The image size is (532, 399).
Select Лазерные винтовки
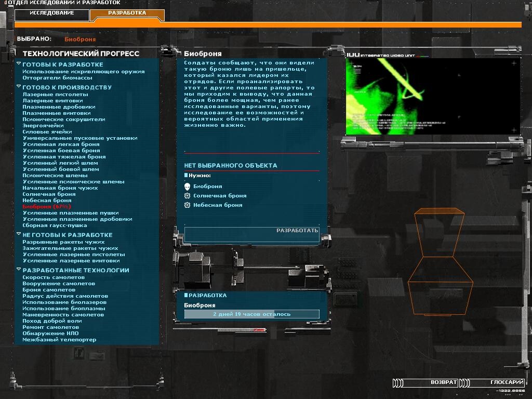pos(52,101)
